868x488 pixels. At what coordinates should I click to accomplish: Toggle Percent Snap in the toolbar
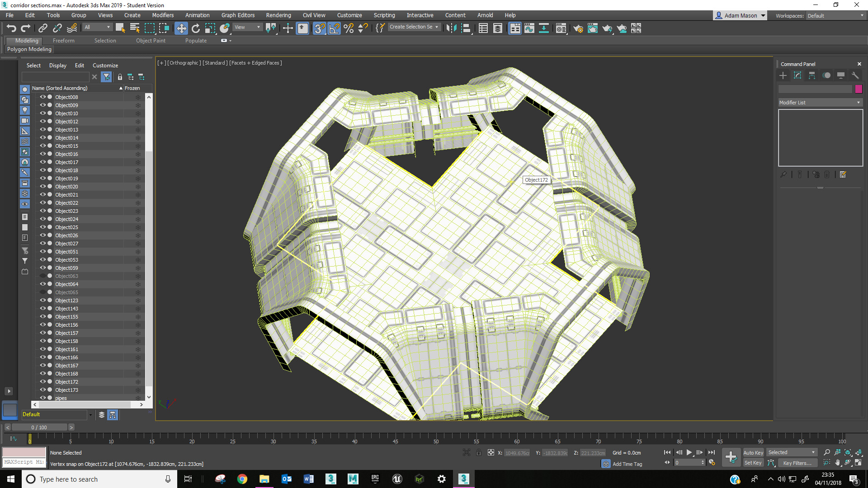(349, 28)
